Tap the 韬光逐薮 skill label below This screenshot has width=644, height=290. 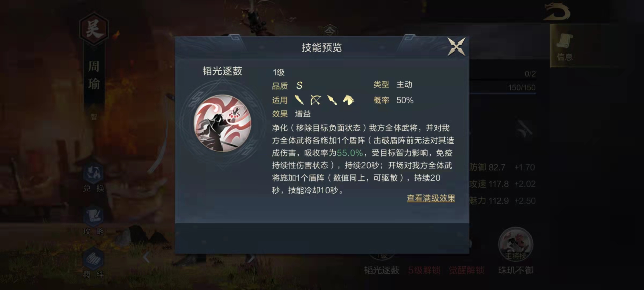(382, 270)
